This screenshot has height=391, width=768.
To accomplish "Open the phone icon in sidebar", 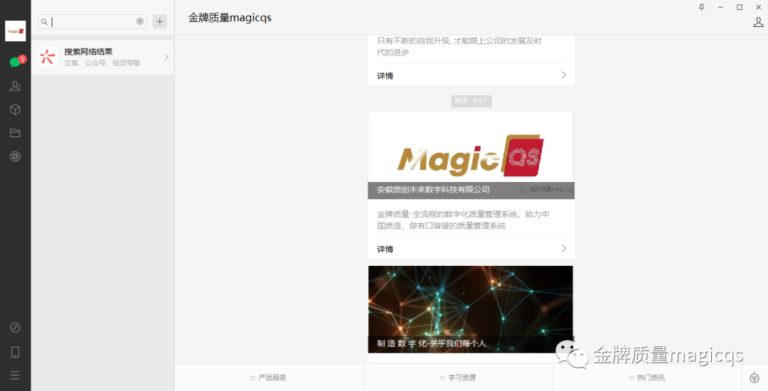I will [15, 352].
